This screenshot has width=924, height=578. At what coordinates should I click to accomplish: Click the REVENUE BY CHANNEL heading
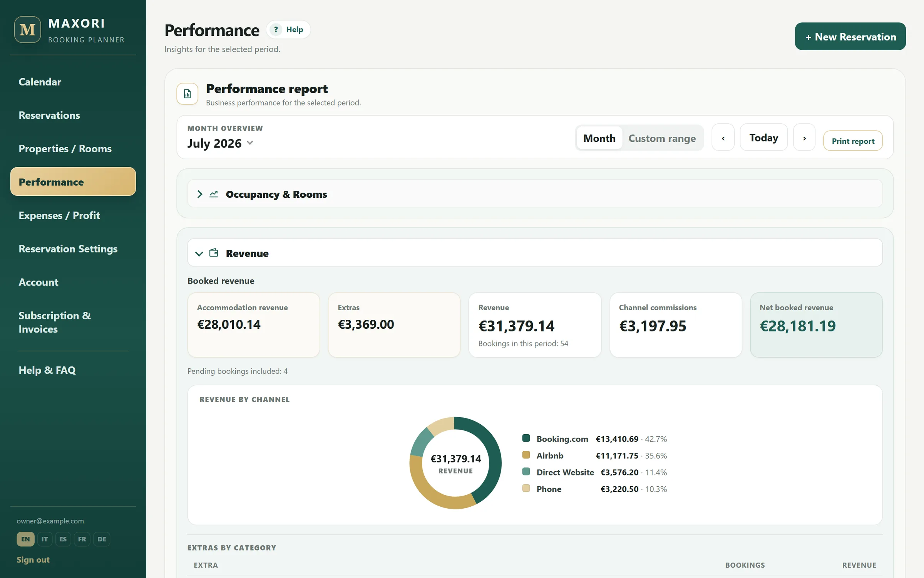click(x=244, y=400)
